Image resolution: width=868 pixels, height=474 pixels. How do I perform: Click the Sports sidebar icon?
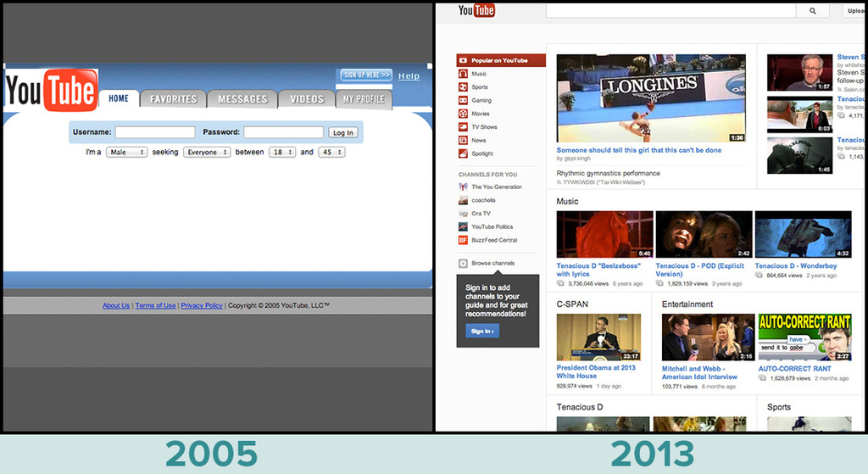pyautogui.click(x=464, y=87)
